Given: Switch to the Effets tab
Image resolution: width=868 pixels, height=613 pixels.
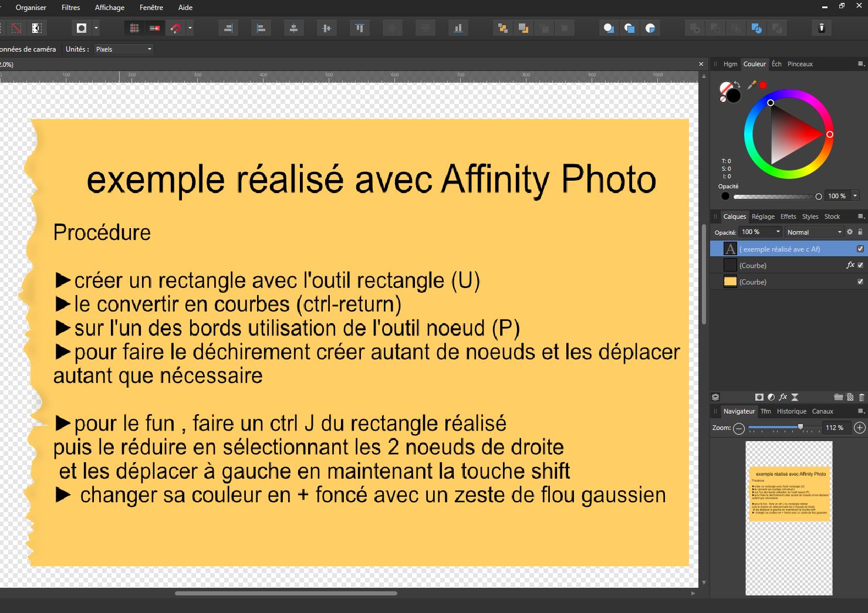Looking at the screenshot, I should [788, 216].
